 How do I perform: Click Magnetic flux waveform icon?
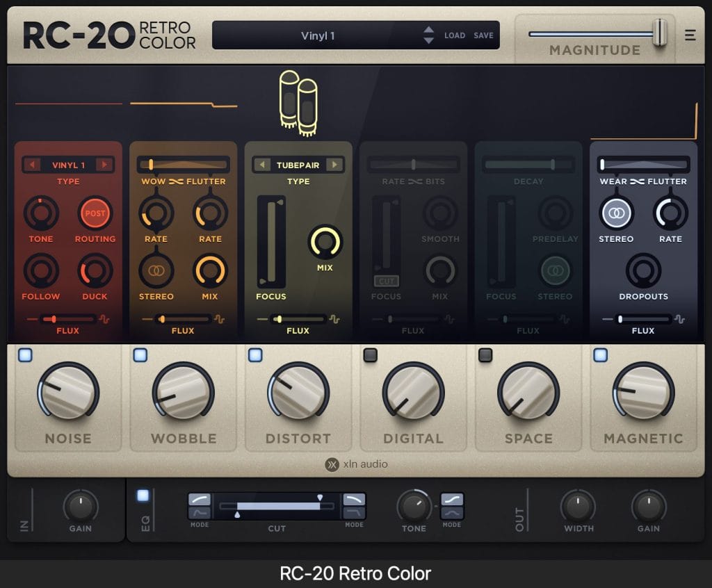(x=680, y=319)
